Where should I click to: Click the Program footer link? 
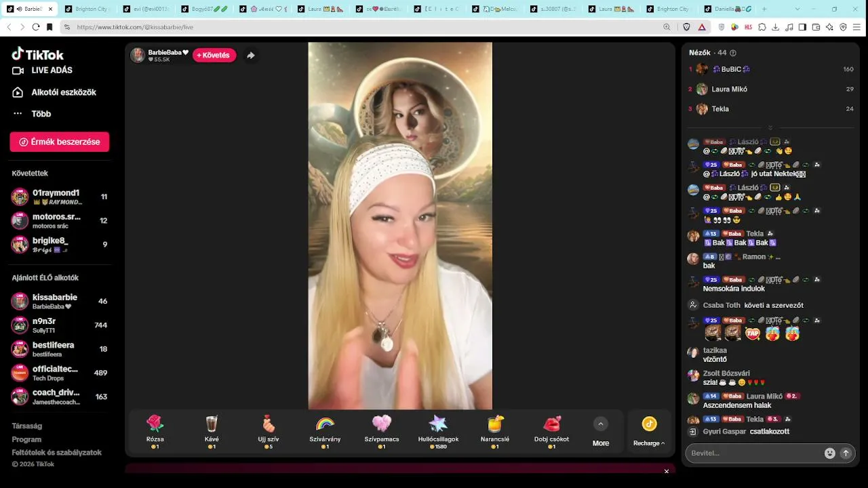(26, 439)
